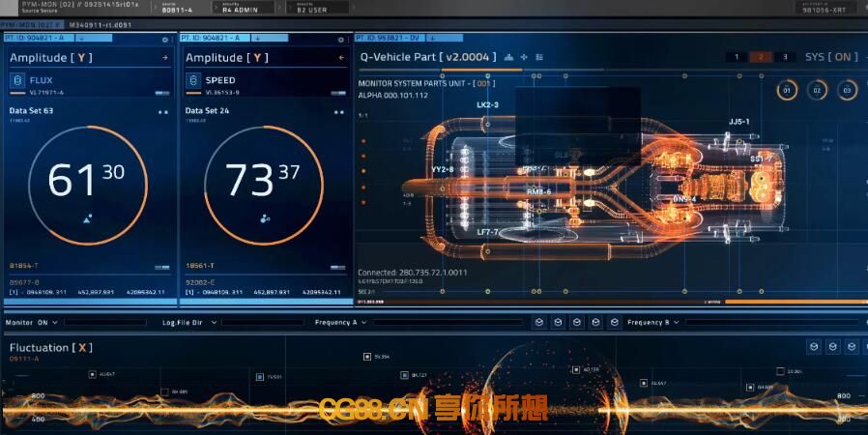868x435 pixels.
Task: Click fourth cube icon after Frequency A field
Action: coord(595,322)
